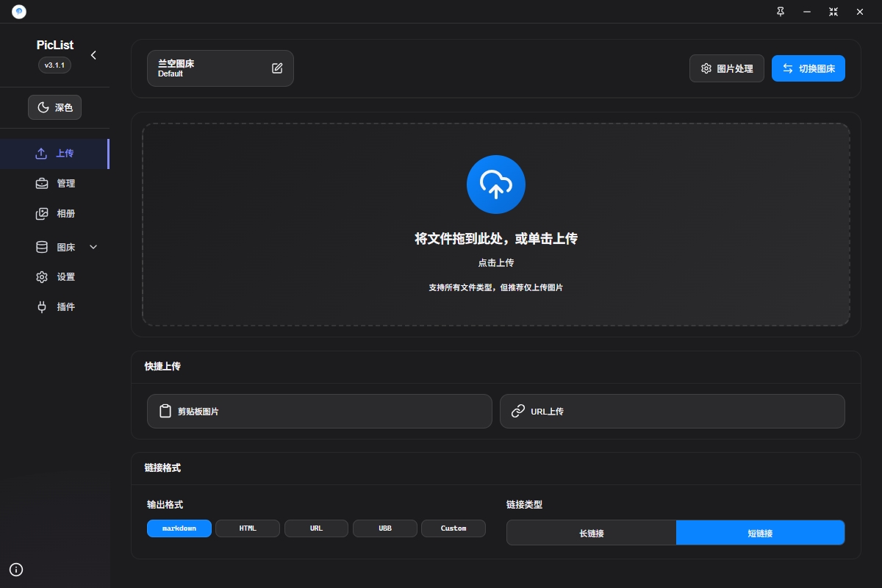Choose the markdown output format swatch
882x588 pixels.
pos(179,528)
